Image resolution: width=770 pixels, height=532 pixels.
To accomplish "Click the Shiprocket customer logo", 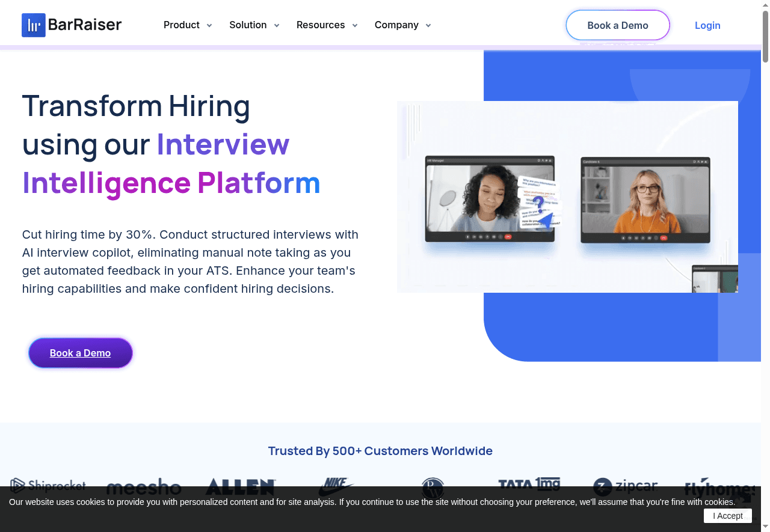I will pos(48,485).
